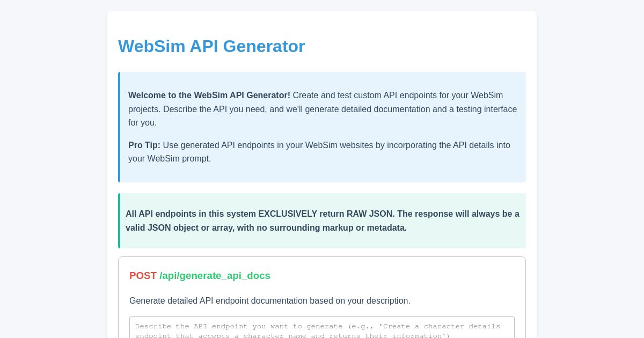Viewport: 644px width, 338px height.
Task: Select the bold 'Welcome to the WebSim API Generator!' text
Action: pos(209,95)
